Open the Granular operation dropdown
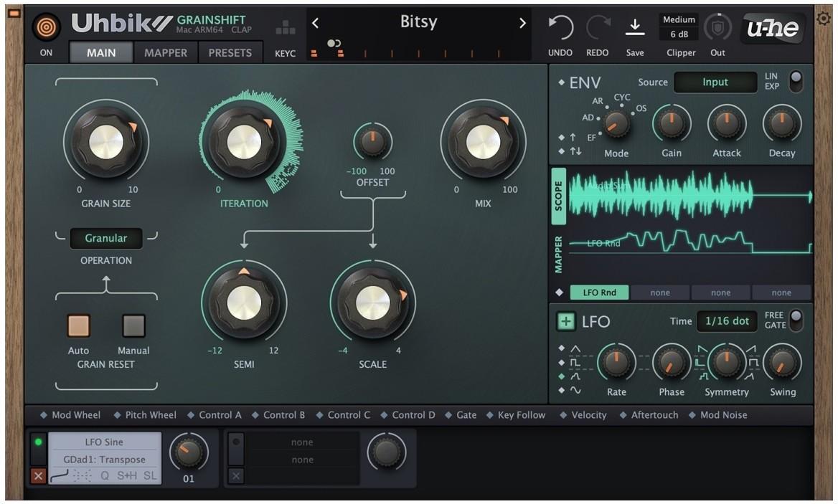The image size is (838, 504). point(105,238)
